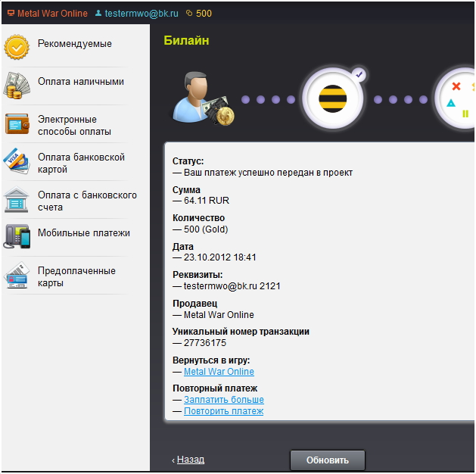Click the Заплатить больше link

click(x=224, y=400)
